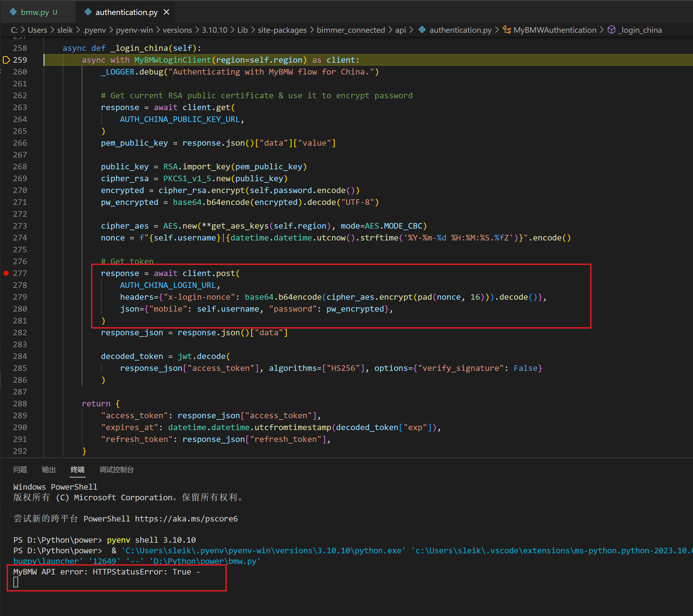693x616 pixels.
Task: Click the _login_china method cube icon
Action: tap(611, 30)
